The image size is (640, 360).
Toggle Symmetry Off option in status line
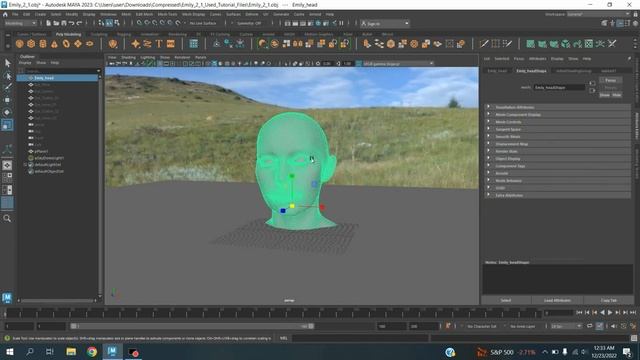(x=249, y=23)
